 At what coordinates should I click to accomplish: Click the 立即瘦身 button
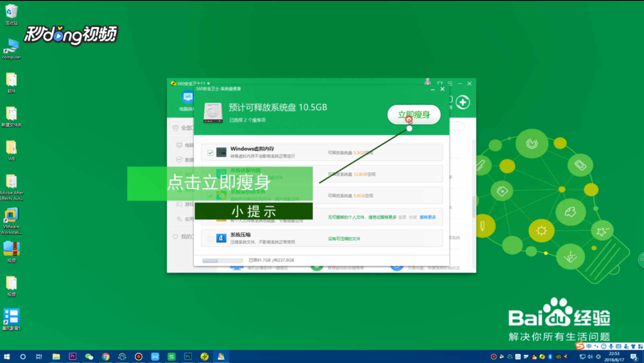(x=414, y=115)
